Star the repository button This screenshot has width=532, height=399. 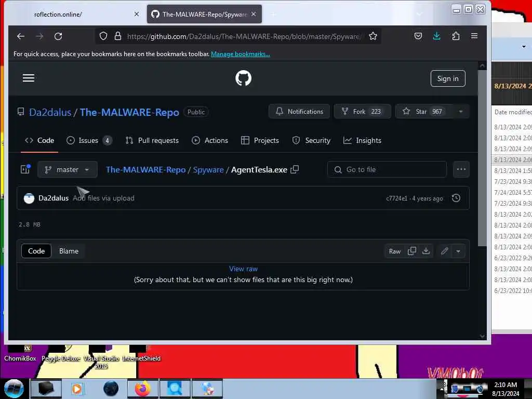[x=424, y=112]
